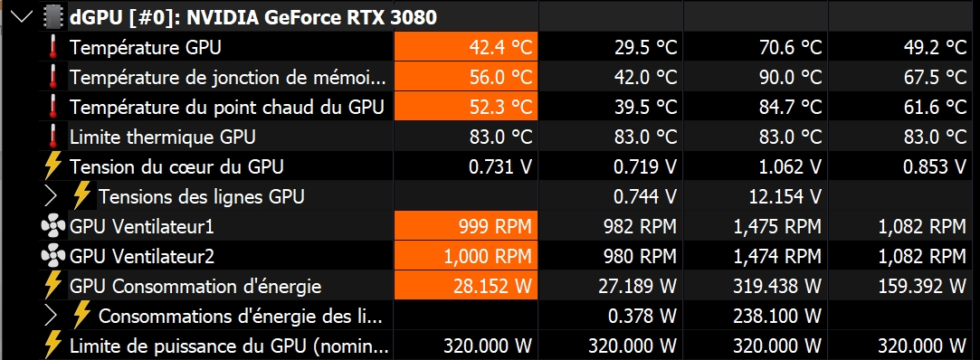Image resolution: width=980 pixels, height=360 pixels.
Task: Click the 0.731 V current voltage value
Action: click(500, 166)
